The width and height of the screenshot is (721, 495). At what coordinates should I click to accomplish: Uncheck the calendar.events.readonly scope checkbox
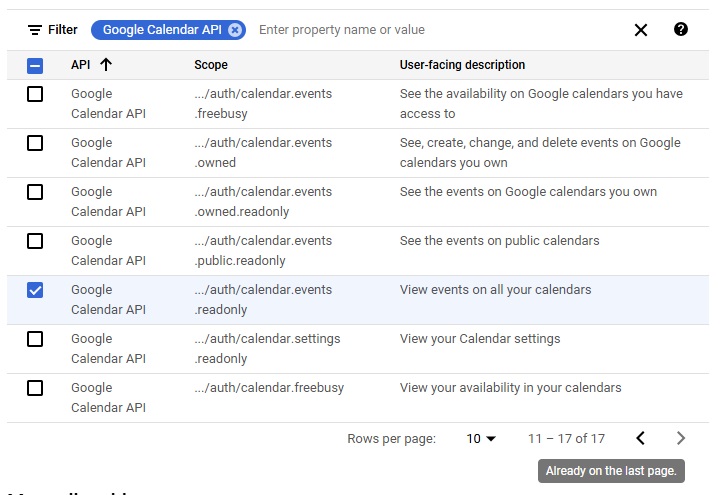(35, 290)
